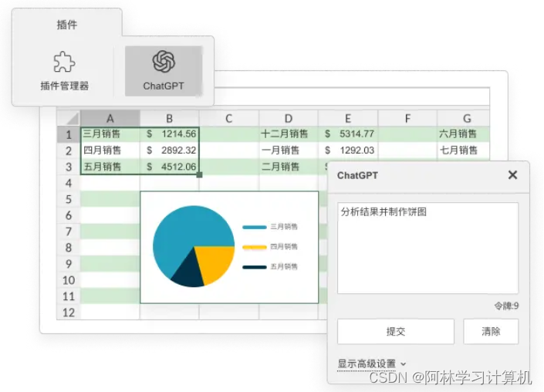Select column E header
The width and height of the screenshot is (544, 392).
coord(348,118)
